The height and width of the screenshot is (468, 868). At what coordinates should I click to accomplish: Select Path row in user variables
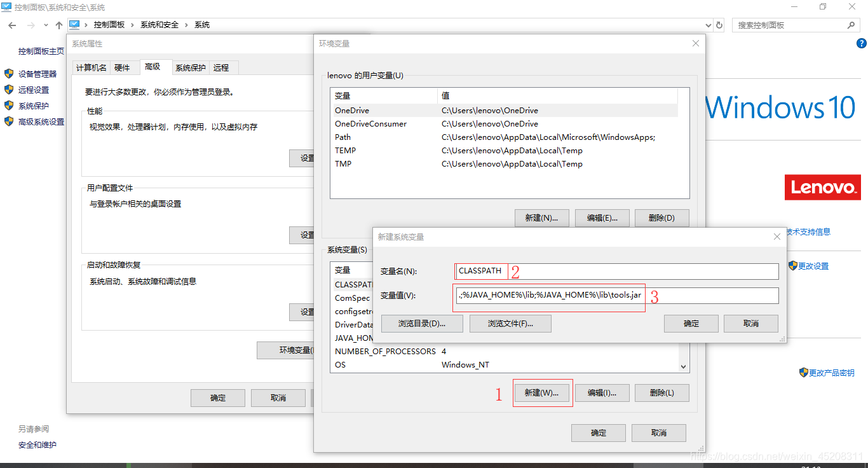504,137
